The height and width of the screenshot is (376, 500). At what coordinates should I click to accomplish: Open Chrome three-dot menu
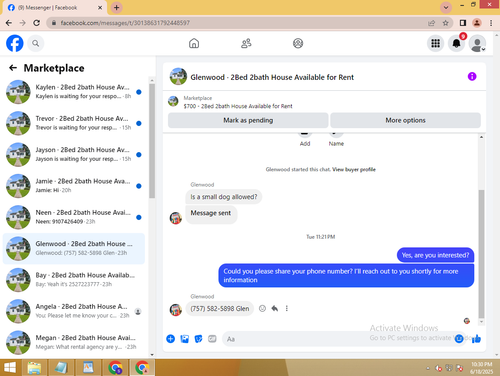coord(491,23)
